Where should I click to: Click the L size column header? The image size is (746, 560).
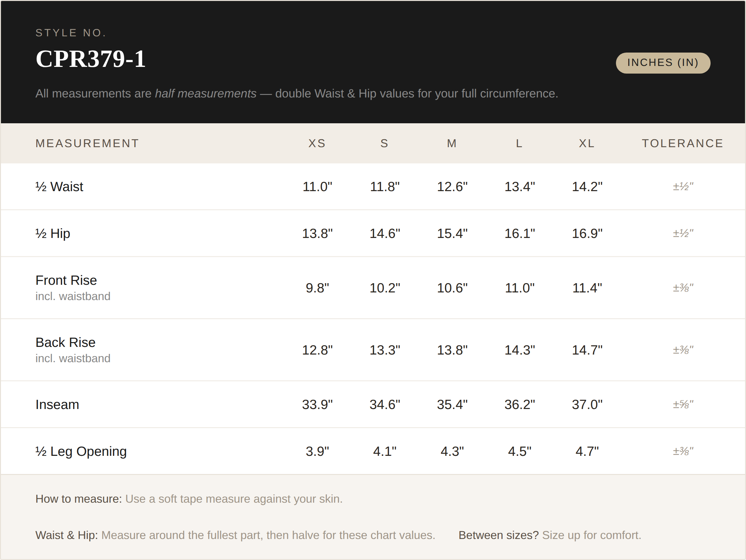519,143
